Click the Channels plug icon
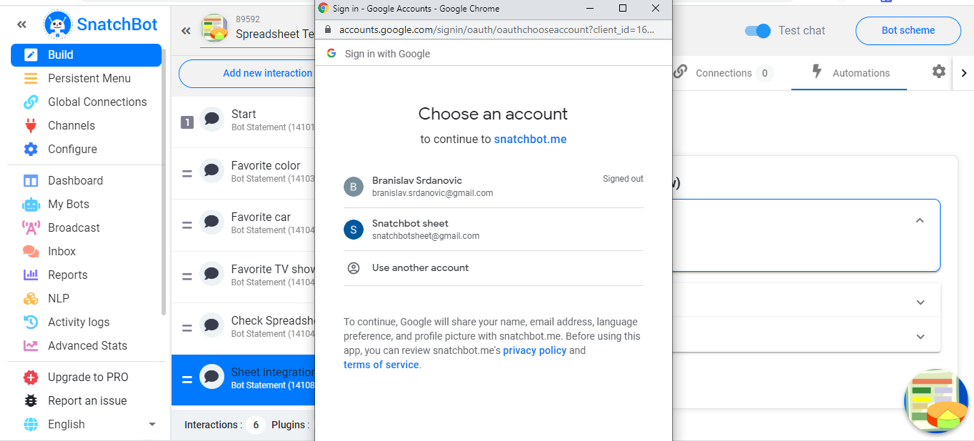The width and height of the screenshot is (974, 441). click(x=30, y=125)
